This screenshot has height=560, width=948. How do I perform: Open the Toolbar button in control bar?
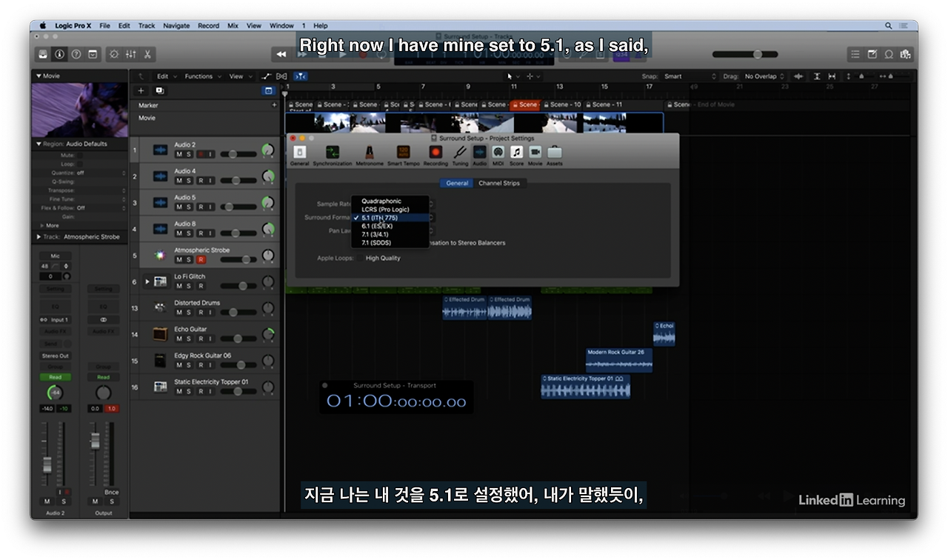click(93, 54)
